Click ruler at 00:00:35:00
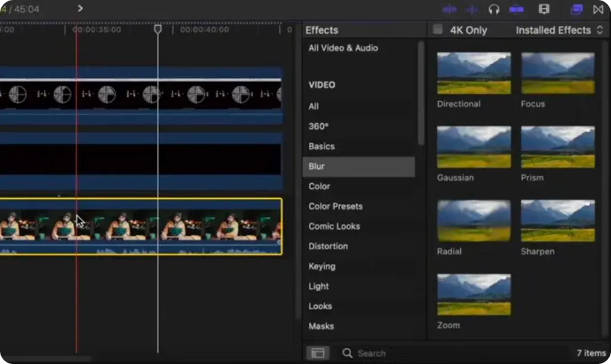The width and height of the screenshot is (611, 364). pyautogui.click(x=97, y=30)
